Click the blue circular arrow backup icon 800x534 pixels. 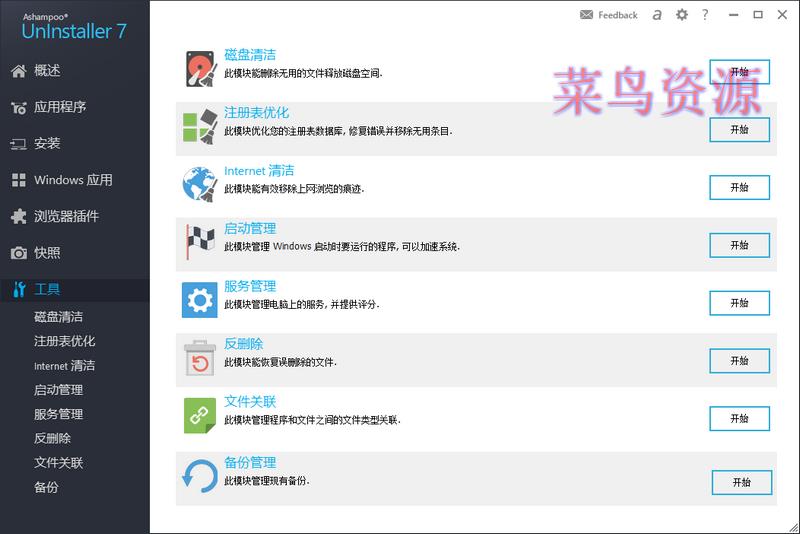[x=200, y=476]
